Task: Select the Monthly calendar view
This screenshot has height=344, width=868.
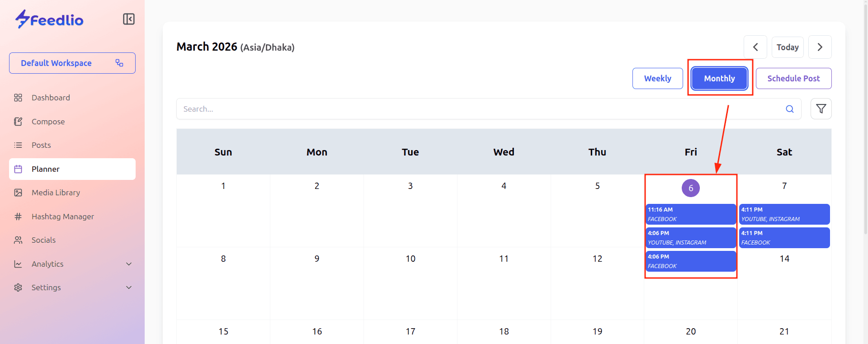Action: tap(719, 78)
